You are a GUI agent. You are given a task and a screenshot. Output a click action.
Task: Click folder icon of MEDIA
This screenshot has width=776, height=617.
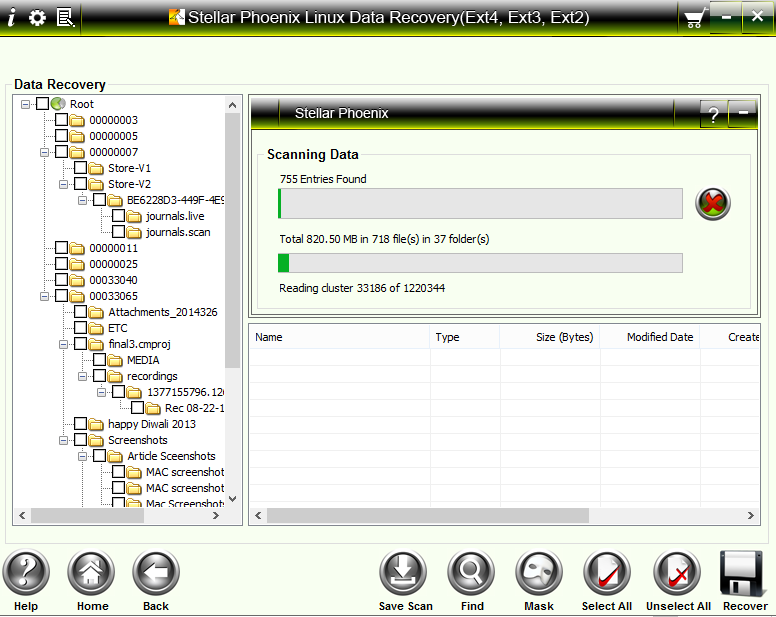click(x=115, y=360)
